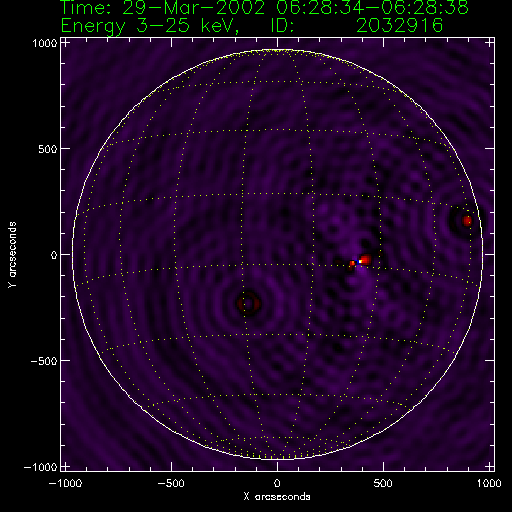
Task: Click the 'Time: 29-Mar-2002' header text
Action: (163, 7)
